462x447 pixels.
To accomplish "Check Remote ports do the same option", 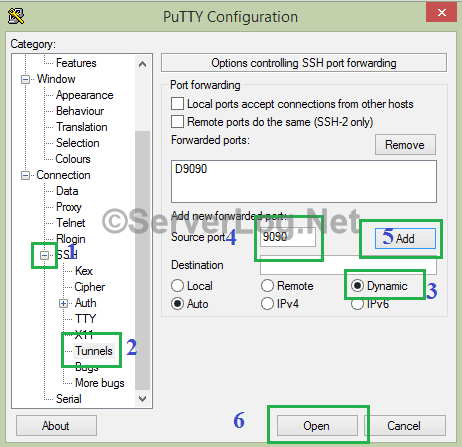I will point(177,122).
